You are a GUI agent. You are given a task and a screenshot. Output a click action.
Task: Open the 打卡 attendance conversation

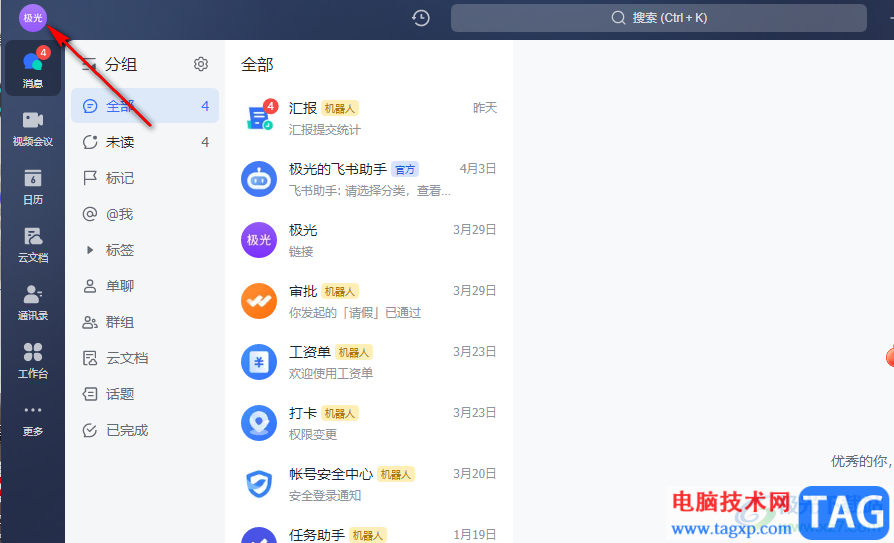point(369,423)
